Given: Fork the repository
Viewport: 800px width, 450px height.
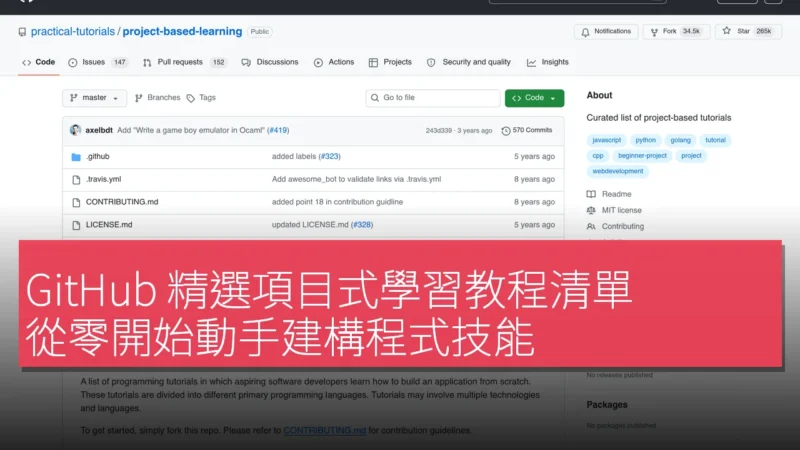Looking at the screenshot, I should click(x=676, y=32).
